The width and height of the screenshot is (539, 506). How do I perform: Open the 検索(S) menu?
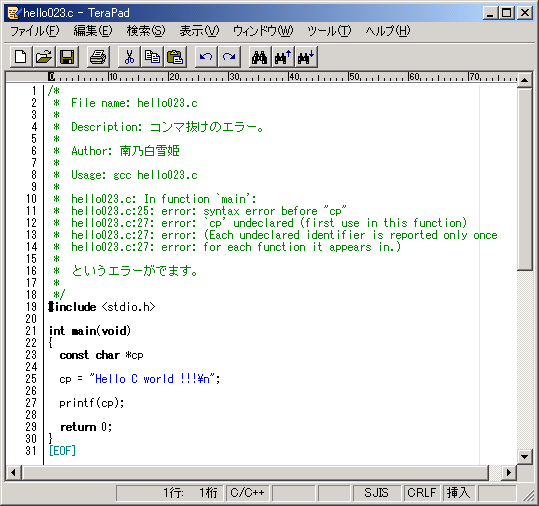(x=146, y=31)
